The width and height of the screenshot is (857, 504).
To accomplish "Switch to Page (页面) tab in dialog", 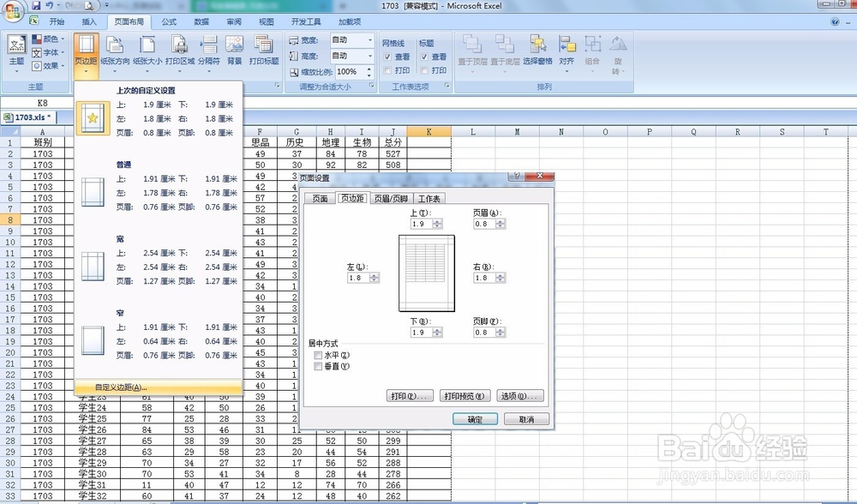I will (x=320, y=199).
